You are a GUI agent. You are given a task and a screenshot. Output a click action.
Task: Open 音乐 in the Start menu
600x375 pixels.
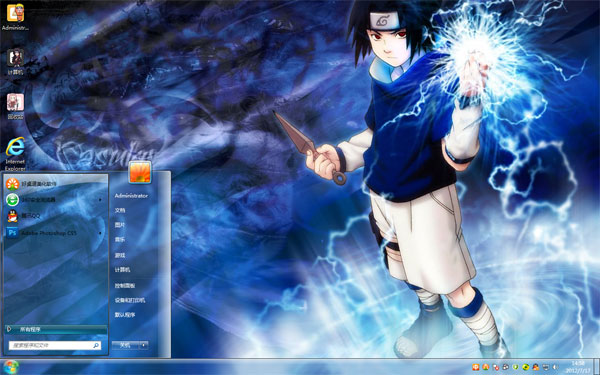[x=120, y=240]
